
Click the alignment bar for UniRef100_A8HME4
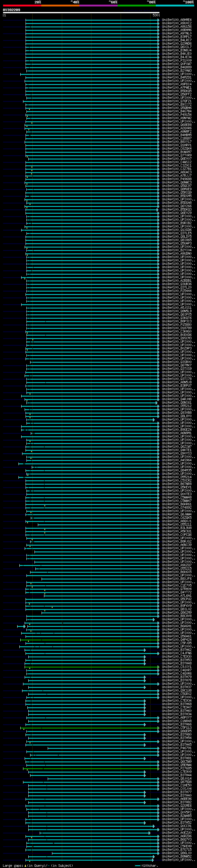[x=92, y=20]
